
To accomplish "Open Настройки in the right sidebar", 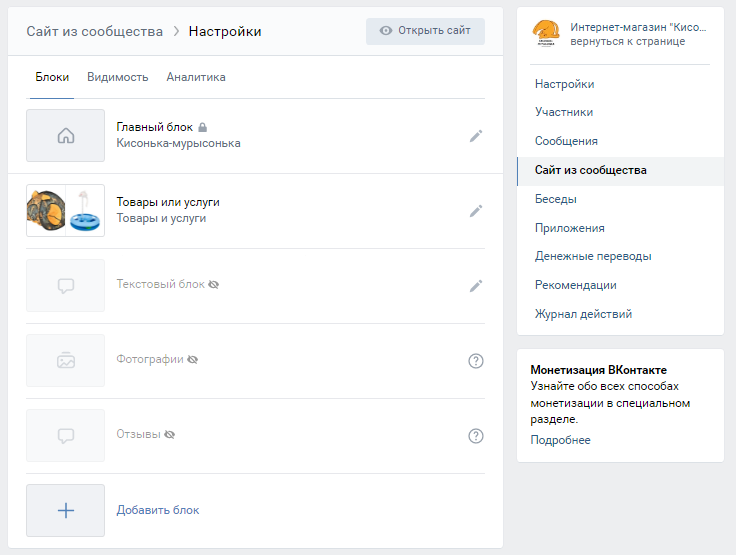I will coord(564,84).
